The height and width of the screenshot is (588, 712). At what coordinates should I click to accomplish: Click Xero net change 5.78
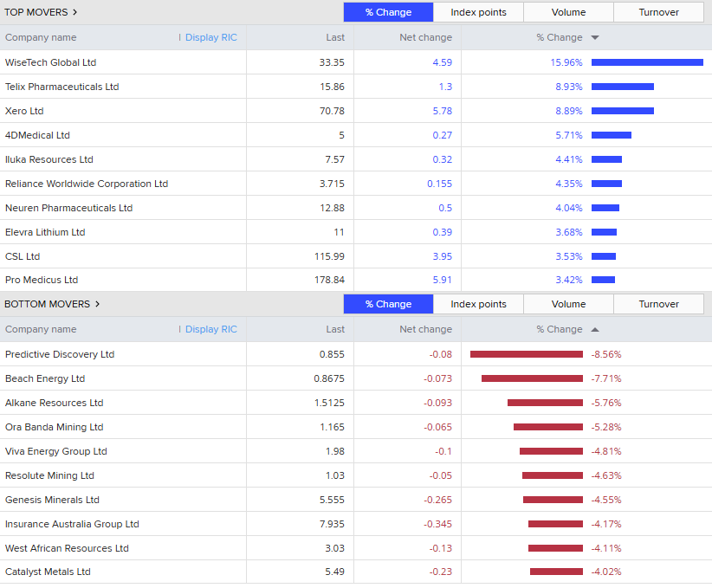click(x=443, y=111)
